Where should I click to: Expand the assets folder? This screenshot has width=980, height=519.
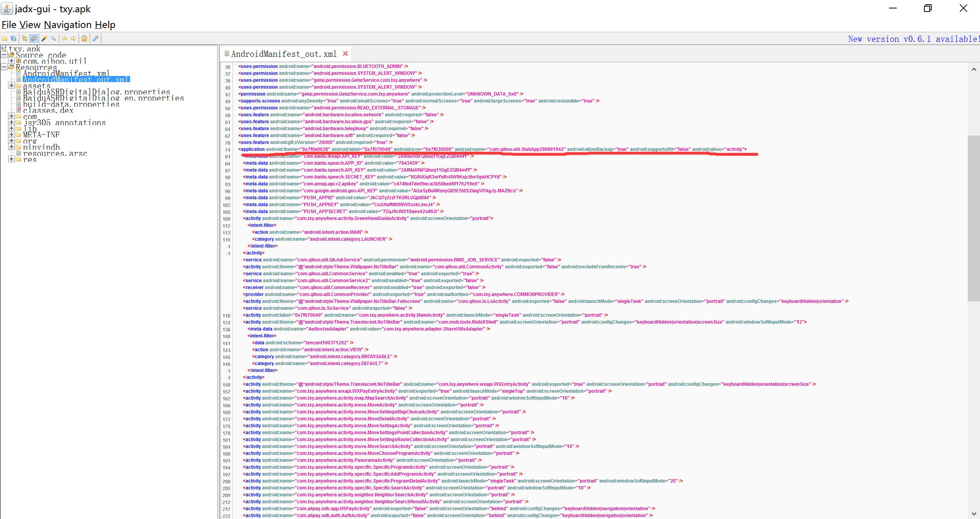11,85
